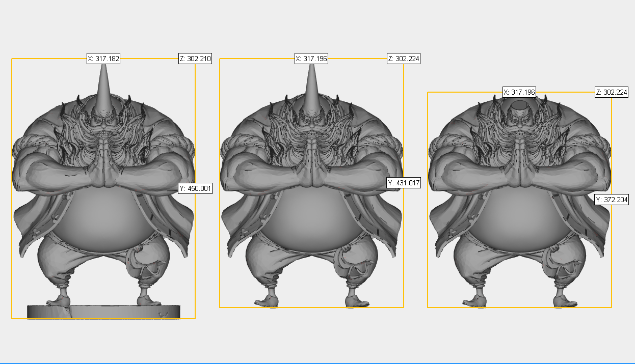Click the Y: 431.017 height label
635x364 pixels.
click(x=403, y=183)
